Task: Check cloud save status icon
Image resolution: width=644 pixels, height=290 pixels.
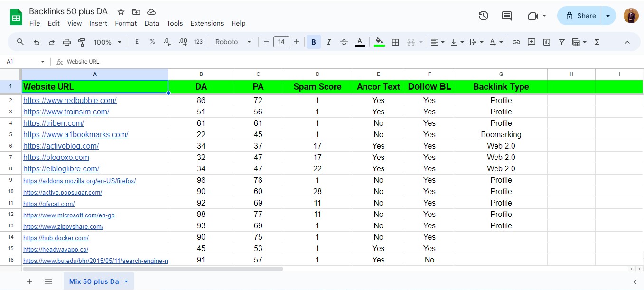Action: [151, 11]
